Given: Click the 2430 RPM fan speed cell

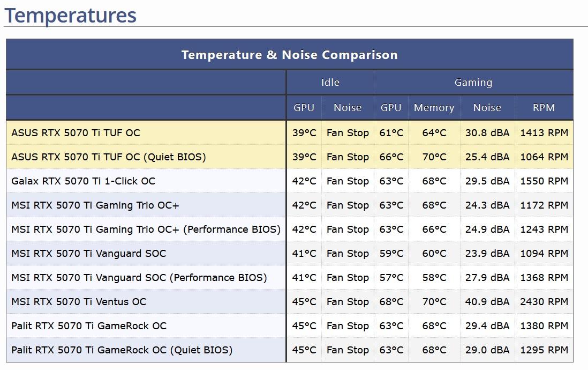Looking at the screenshot, I should (544, 302).
